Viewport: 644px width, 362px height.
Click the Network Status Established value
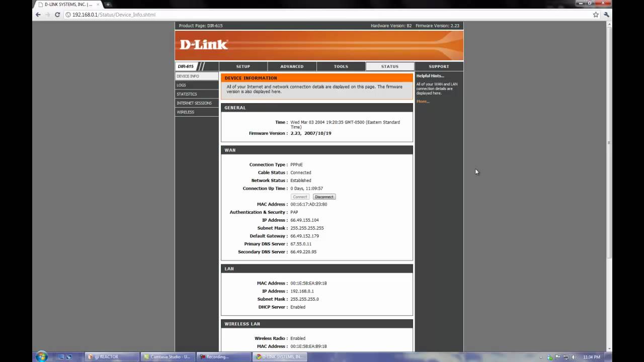[x=300, y=180]
